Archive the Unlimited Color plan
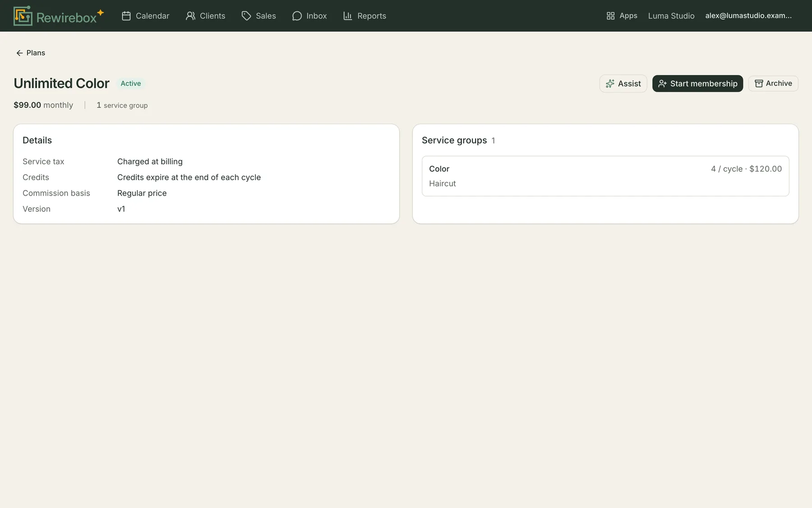The width and height of the screenshot is (812, 508). click(x=773, y=84)
